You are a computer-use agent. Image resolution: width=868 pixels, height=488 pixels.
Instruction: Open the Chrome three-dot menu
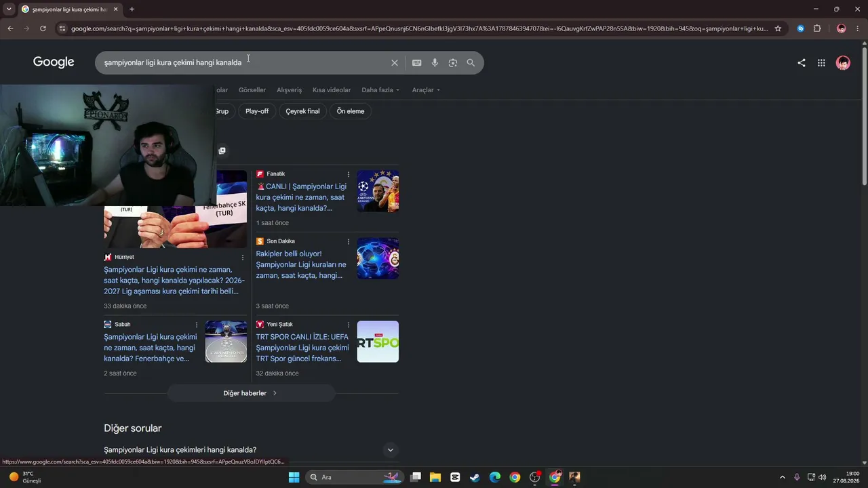tap(858, 28)
